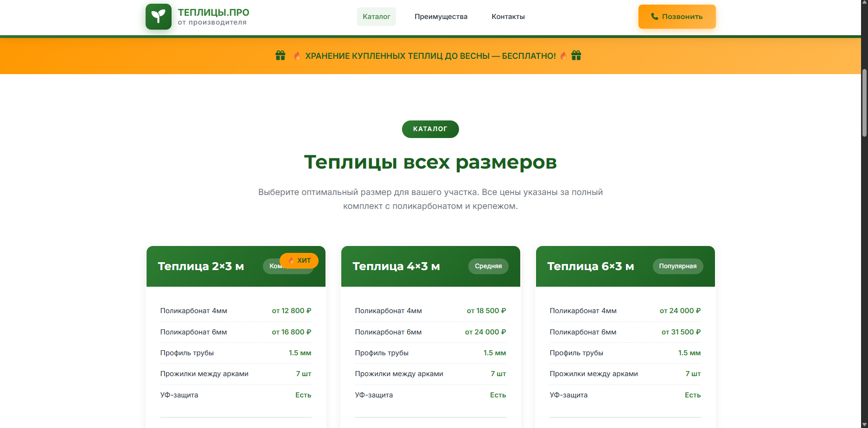This screenshot has height=428, width=868.
Task: Click the vertical scrollbar thumb
Action: coord(864,103)
